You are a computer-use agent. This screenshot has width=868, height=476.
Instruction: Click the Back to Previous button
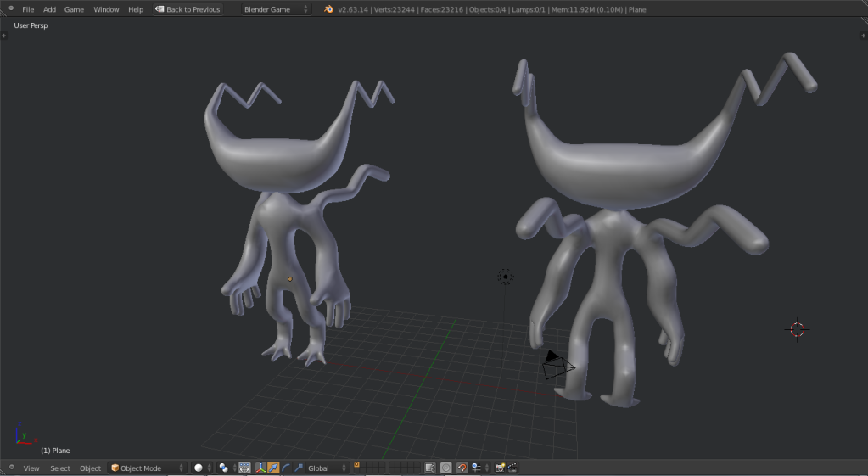pyautogui.click(x=188, y=9)
